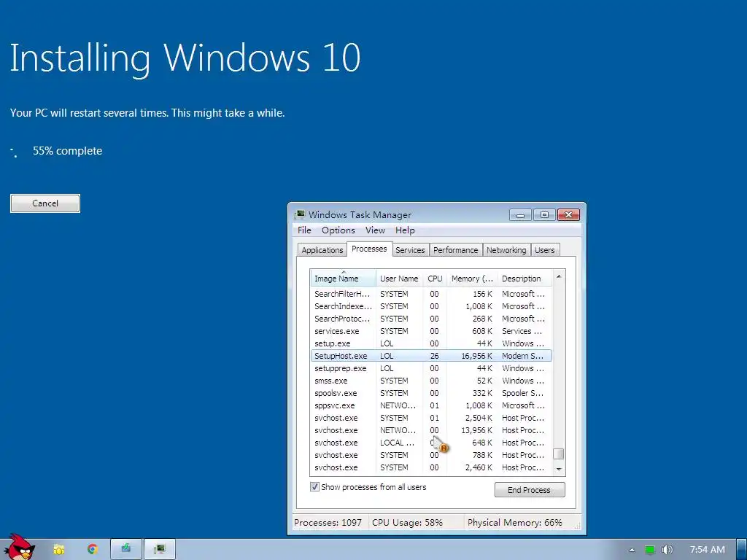
Task: Select svchost.exe using 2,504 K memory
Action: [431, 418]
